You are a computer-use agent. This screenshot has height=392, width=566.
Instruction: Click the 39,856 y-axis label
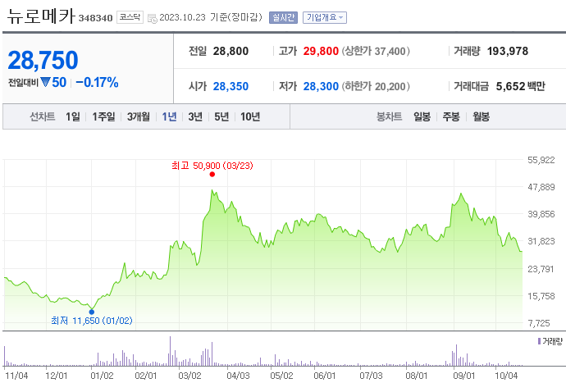coord(541,214)
